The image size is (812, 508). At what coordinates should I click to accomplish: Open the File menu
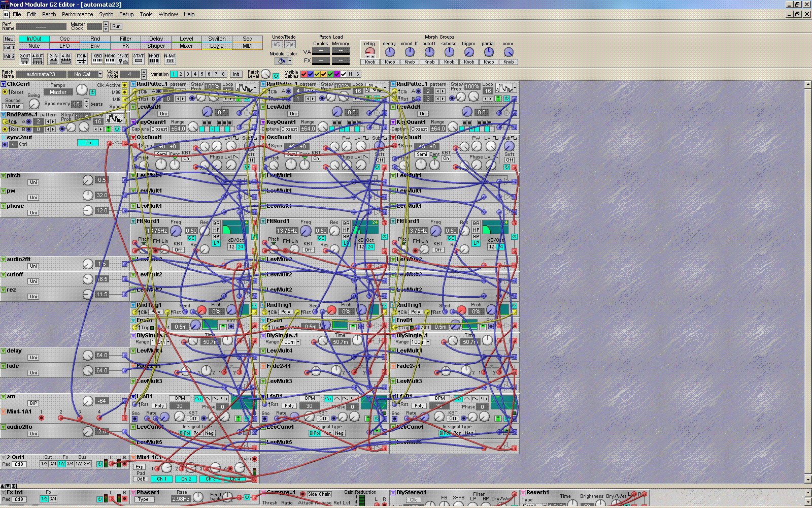tap(17, 14)
